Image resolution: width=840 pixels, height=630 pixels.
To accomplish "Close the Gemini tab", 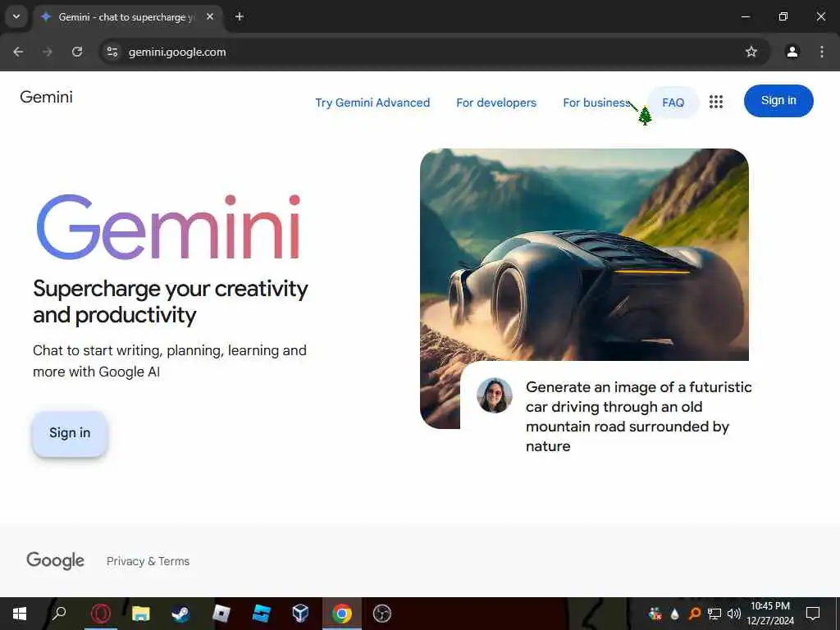I will click(x=210, y=16).
